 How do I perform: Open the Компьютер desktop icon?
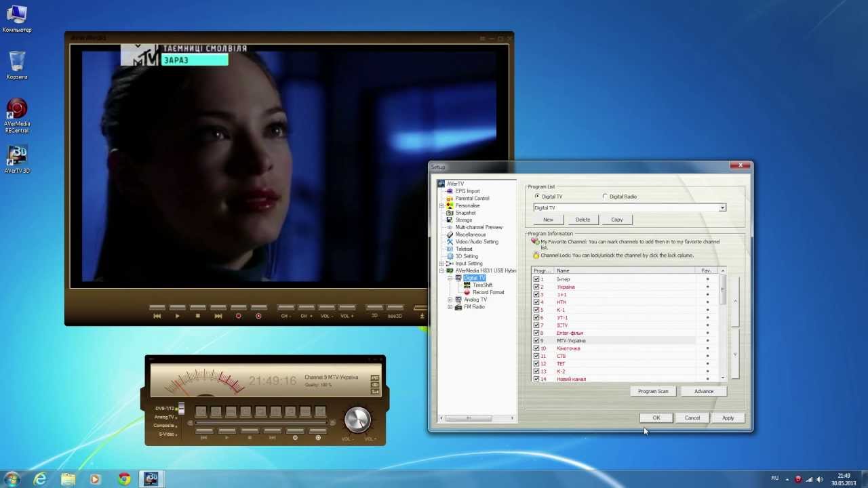(17, 18)
